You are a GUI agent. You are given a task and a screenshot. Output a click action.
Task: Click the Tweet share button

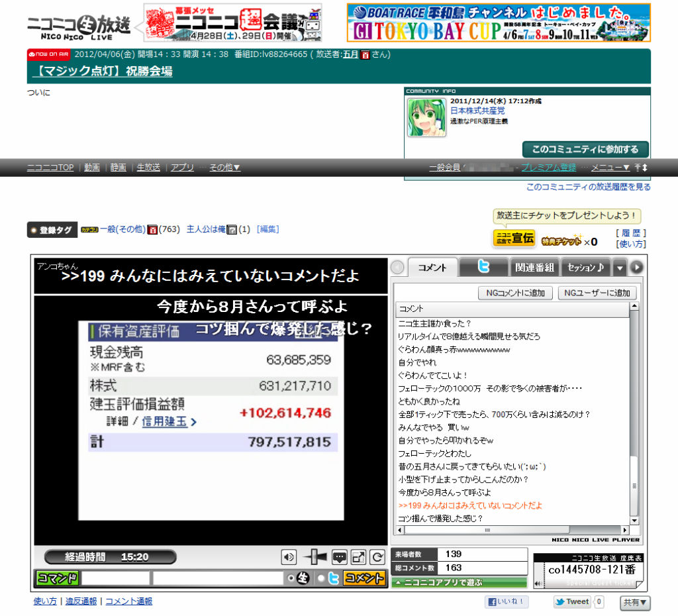572,601
